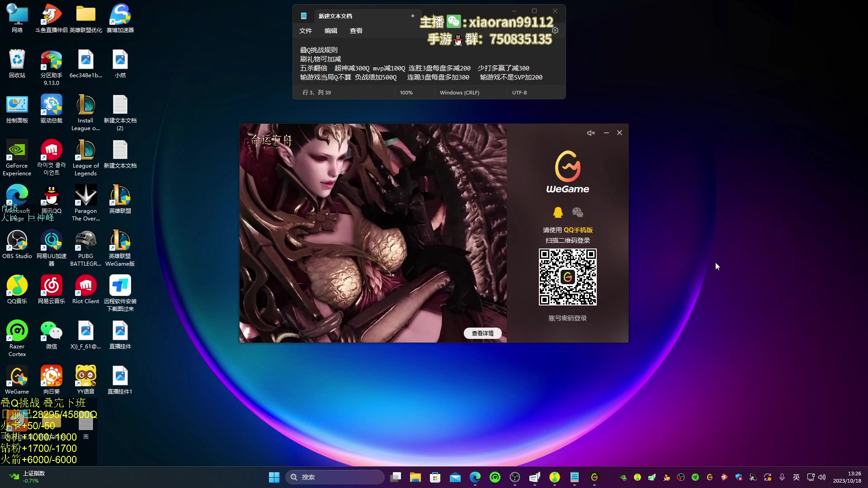Switch input language via 英 indicator
Image resolution: width=868 pixels, height=488 pixels.
coord(797,477)
